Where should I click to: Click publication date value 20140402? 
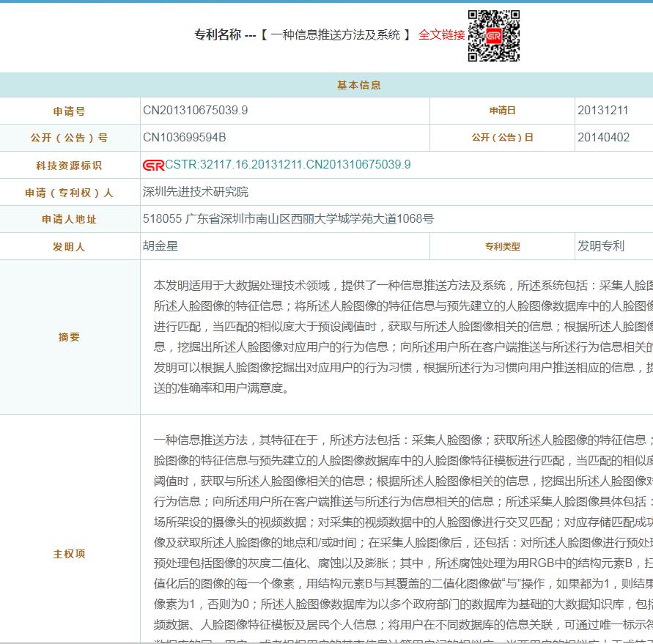pos(603,138)
